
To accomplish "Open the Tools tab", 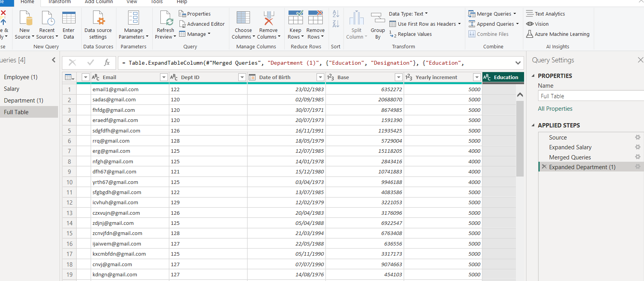I will pos(157,2).
